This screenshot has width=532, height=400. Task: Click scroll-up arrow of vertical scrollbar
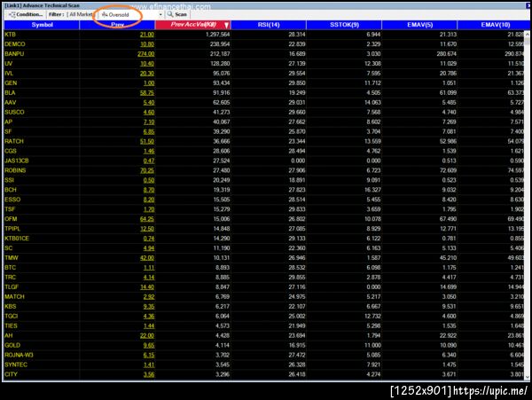click(528, 35)
